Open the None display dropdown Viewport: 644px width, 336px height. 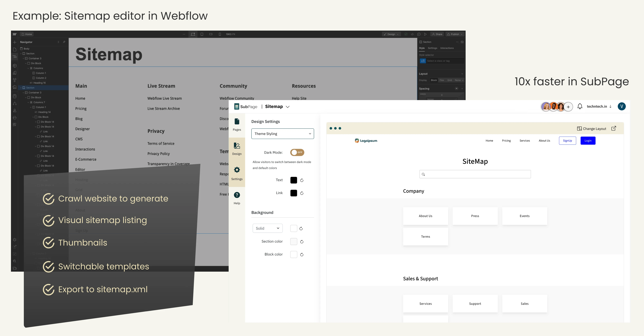[x=459, y=80]
